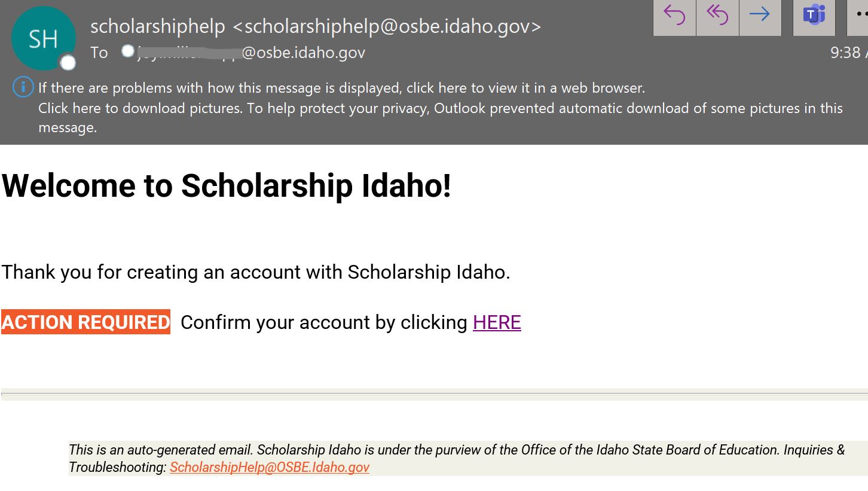Open the ScholarshipHelp@OSBE.Idaho.gov footer link
Screen dimensions: 868x491
pyautogui.click(x=270, y=467)
